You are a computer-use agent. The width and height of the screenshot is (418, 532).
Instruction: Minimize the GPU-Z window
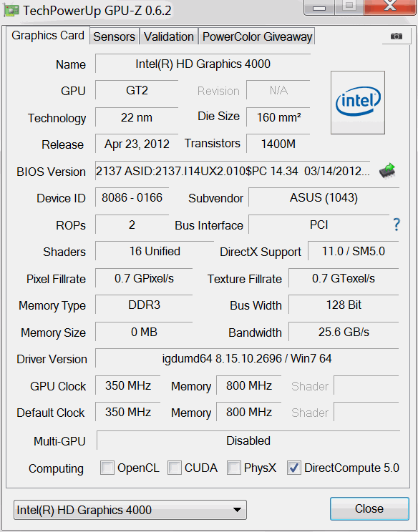[319, 6]
